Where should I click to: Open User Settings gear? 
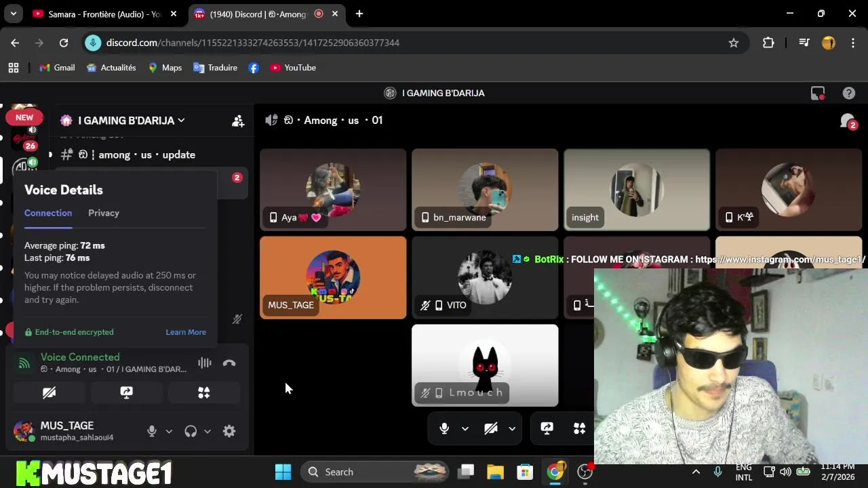[229, 431]
